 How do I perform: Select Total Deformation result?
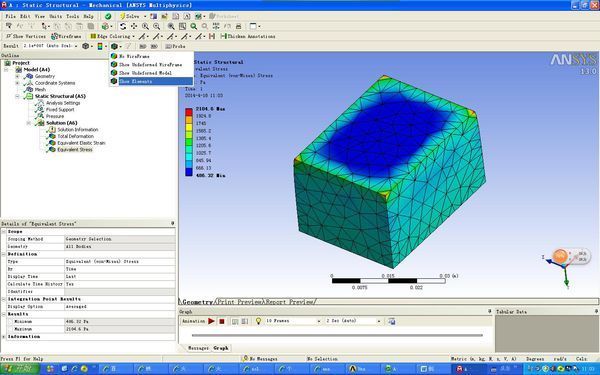[x=75, y=136]
